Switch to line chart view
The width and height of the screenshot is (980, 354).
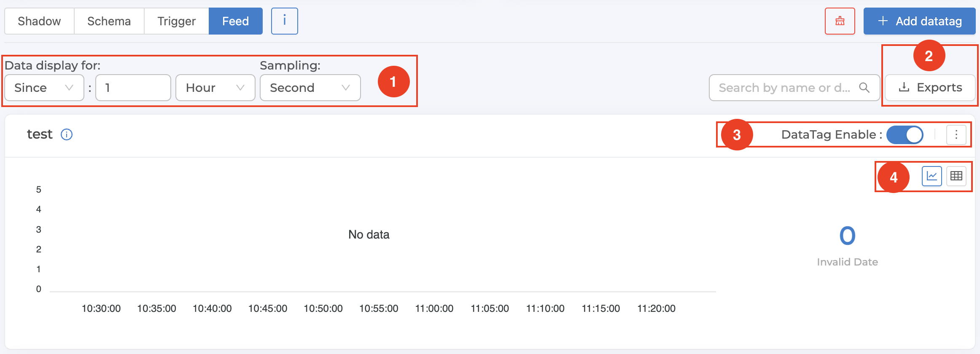tap(932, 176)
